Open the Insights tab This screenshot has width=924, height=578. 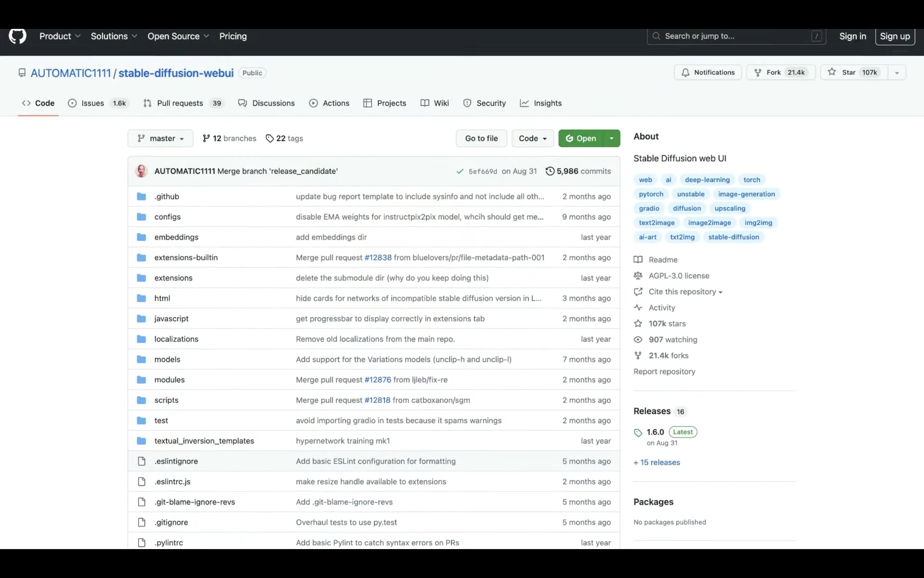[x=541, y=103]
